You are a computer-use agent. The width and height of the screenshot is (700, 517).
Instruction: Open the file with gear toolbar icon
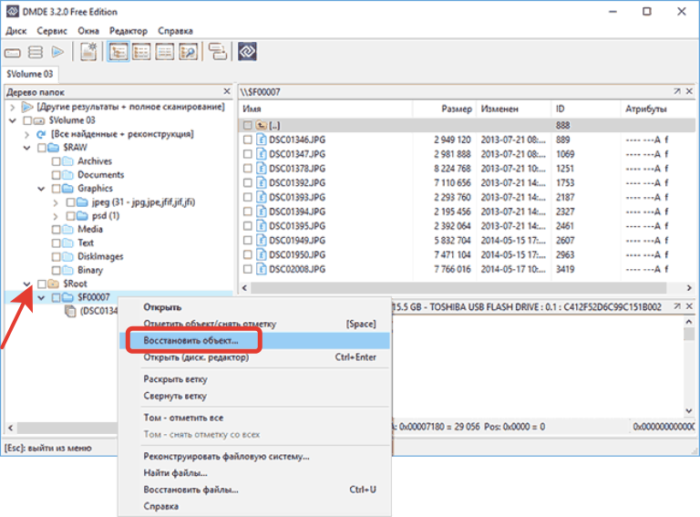click(x=89, y=52)
